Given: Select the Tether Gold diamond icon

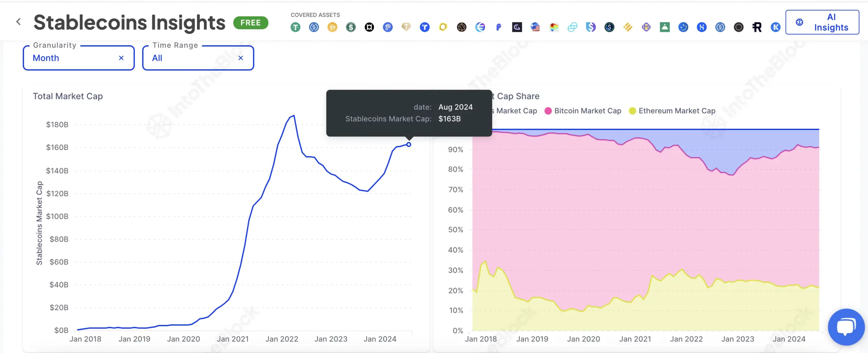Looking at the screenshot, I should [x=406, y=27].
